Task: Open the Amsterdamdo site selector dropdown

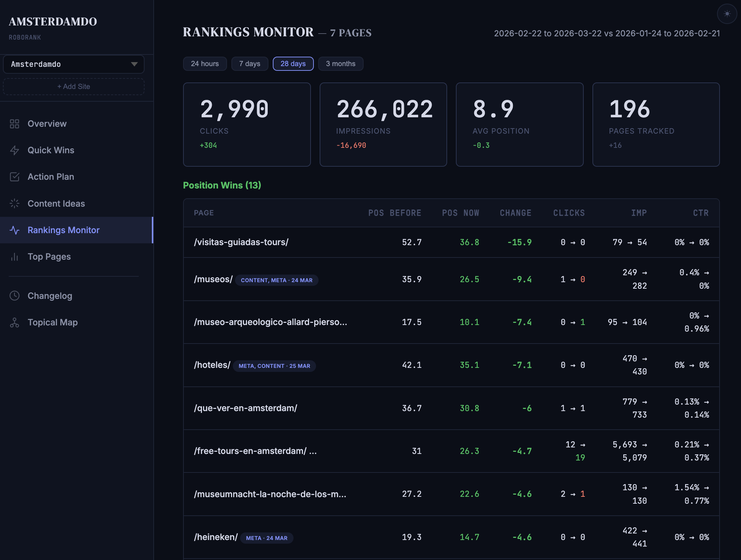Action: [x=73, y=64]
